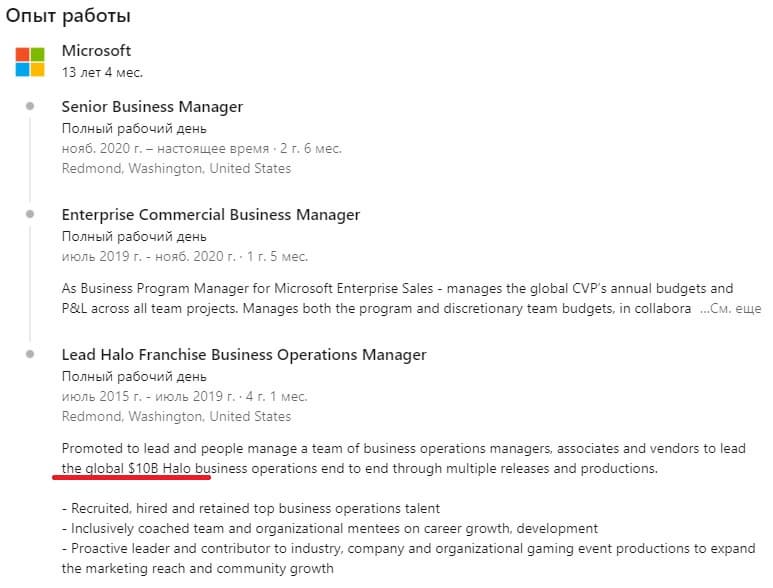
Task: Click the Senior Business Manager timeline dot
Action: [31, 106]
